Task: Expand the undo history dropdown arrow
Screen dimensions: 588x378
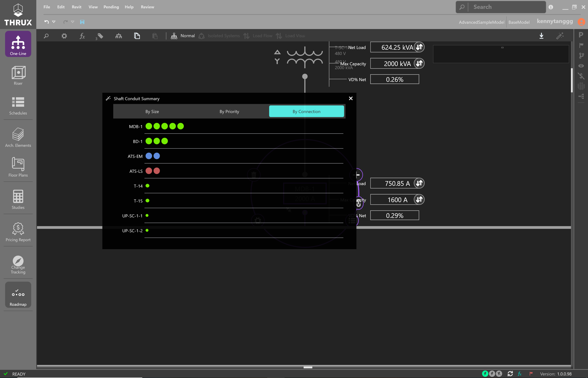Action: [x=54, y=22]
